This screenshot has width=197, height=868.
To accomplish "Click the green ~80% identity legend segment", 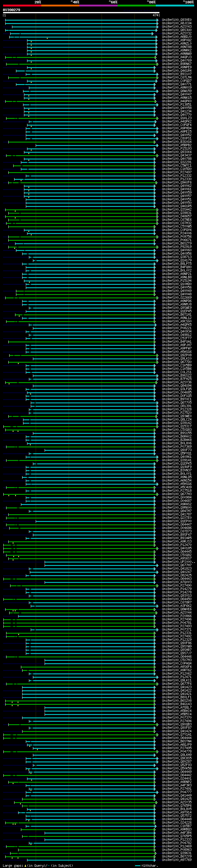I will click(x=137, y=6).
